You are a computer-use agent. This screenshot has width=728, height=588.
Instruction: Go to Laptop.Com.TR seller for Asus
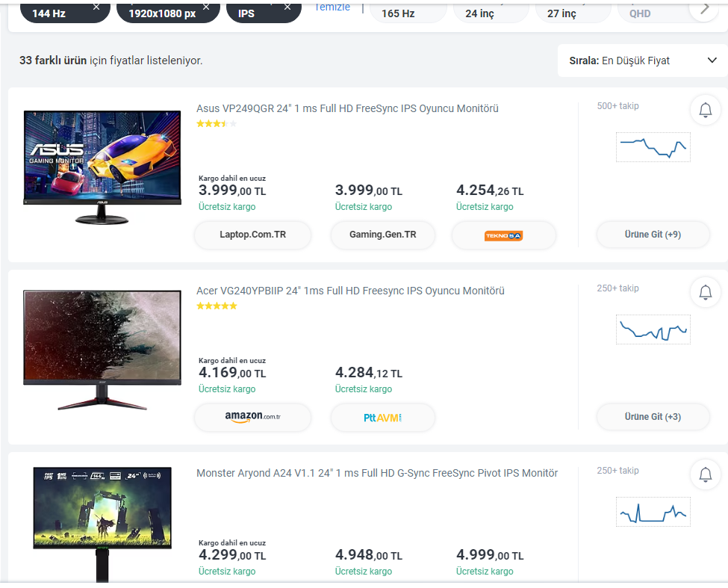(x=252, y=235)
